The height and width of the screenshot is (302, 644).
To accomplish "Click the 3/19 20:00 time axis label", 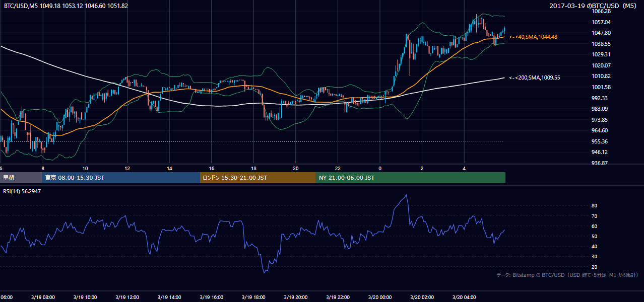I will pyautogui.click(x=295, y=297).
